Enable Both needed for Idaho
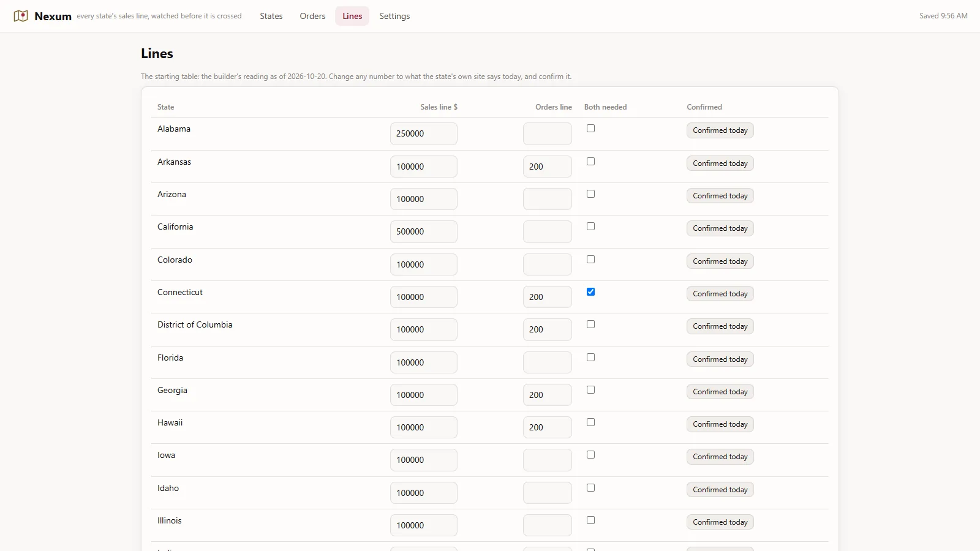Image resolution: width=980 pixels, height=551 pixels. (x=590, y=488)
